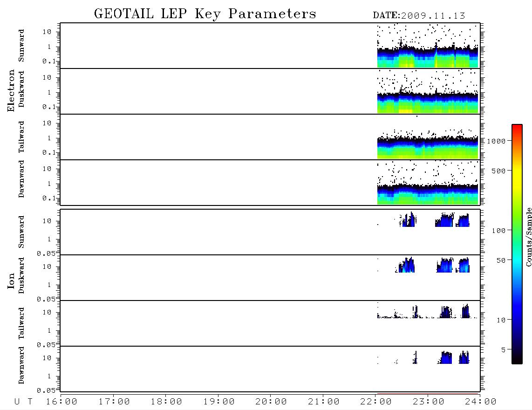The width and height of the screenshot is (532, 410).
Task: Click the 16:00 time tick label
Action: [62, 402]
